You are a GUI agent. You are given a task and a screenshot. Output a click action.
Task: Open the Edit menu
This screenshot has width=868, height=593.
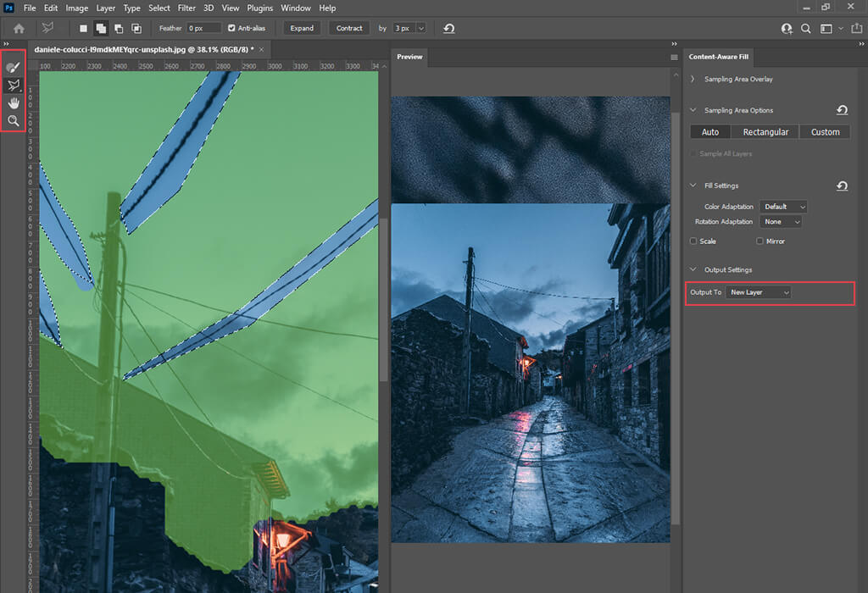point(51,8)
